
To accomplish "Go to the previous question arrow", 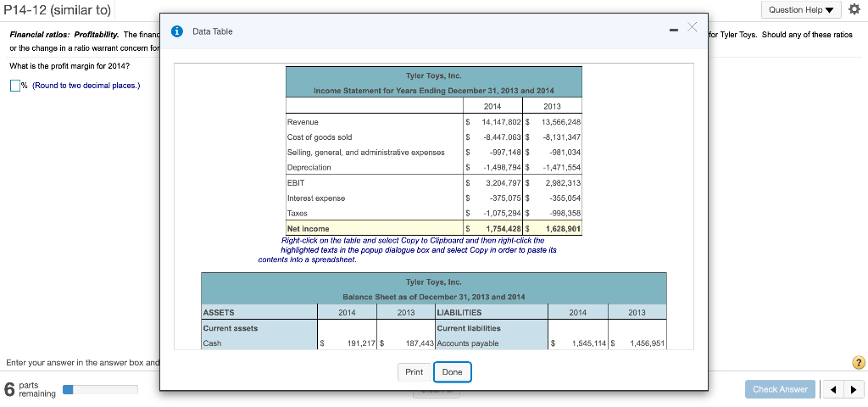I will tap(832, 389).
